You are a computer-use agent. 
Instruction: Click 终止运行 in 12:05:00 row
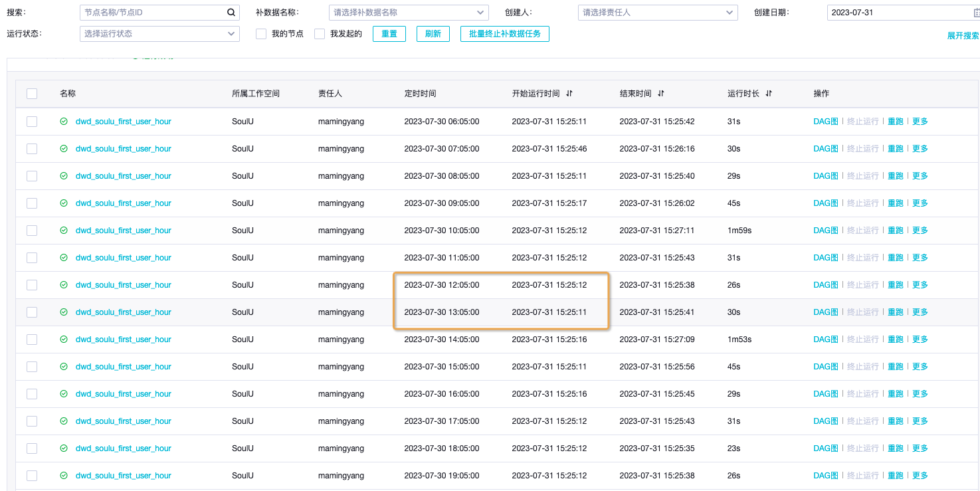coord(863,285)
